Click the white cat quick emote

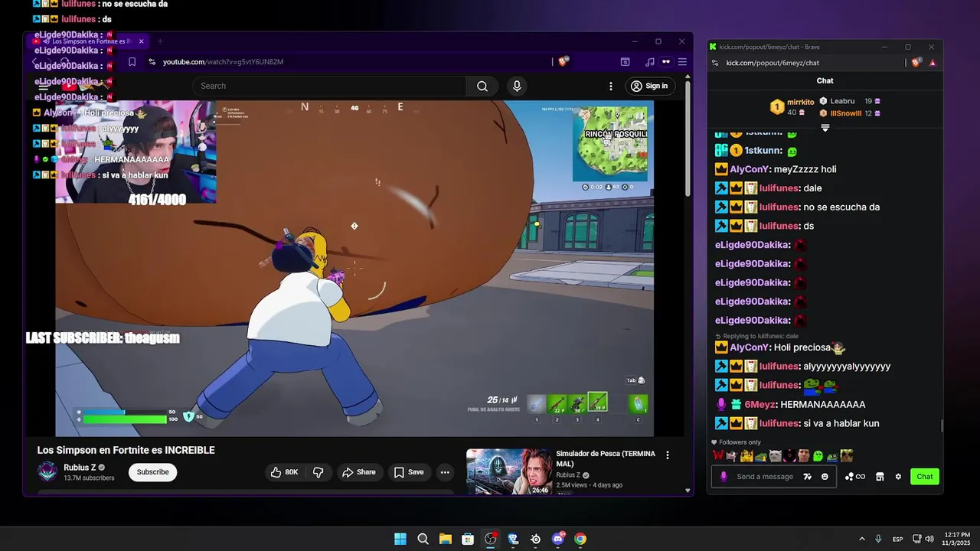(x=775, y=456)
